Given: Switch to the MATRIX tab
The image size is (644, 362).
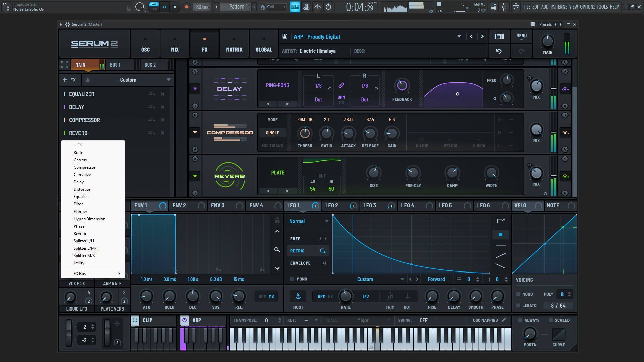Looking at the screenshot, I should coord(234,44).
